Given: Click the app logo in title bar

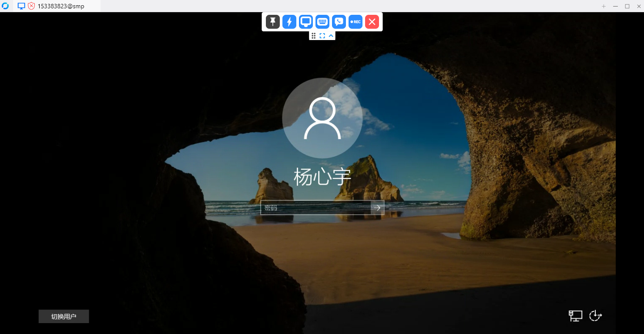Looking at the screenshot, I should 5,6.
